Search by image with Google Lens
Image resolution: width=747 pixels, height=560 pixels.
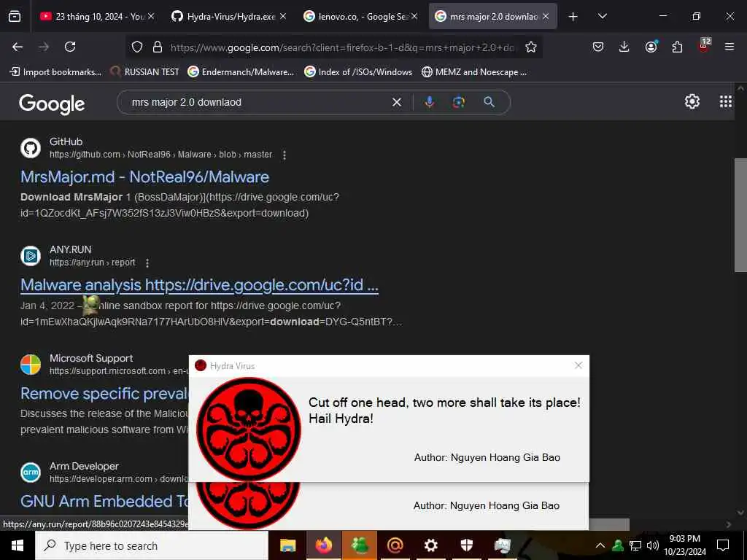459,102
